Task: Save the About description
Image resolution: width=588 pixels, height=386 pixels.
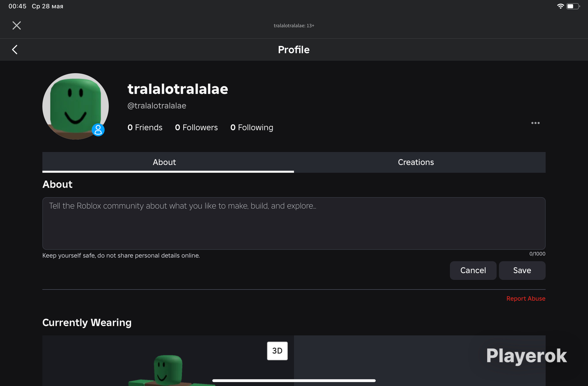Action: pyautogui.click(x=522, y=271)
